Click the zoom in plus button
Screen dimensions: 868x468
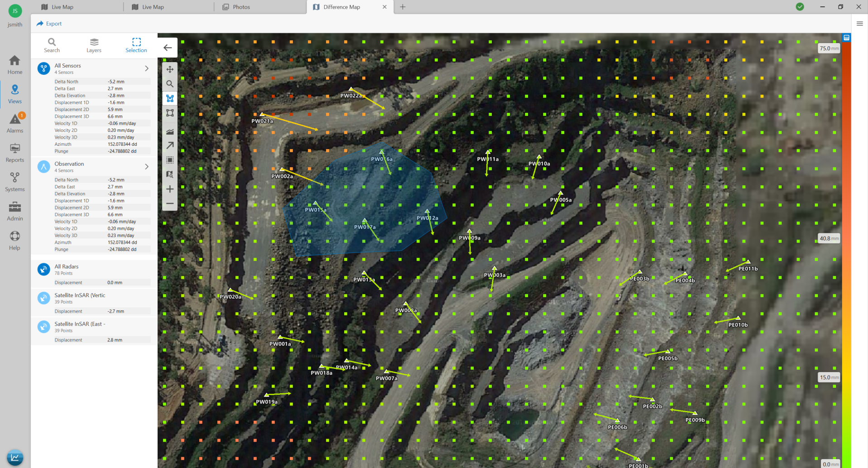tap(170, 189)
